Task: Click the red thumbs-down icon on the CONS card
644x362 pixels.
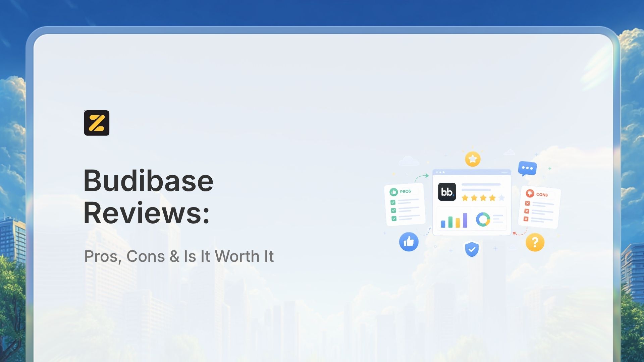Action: [x=530, y=193]
